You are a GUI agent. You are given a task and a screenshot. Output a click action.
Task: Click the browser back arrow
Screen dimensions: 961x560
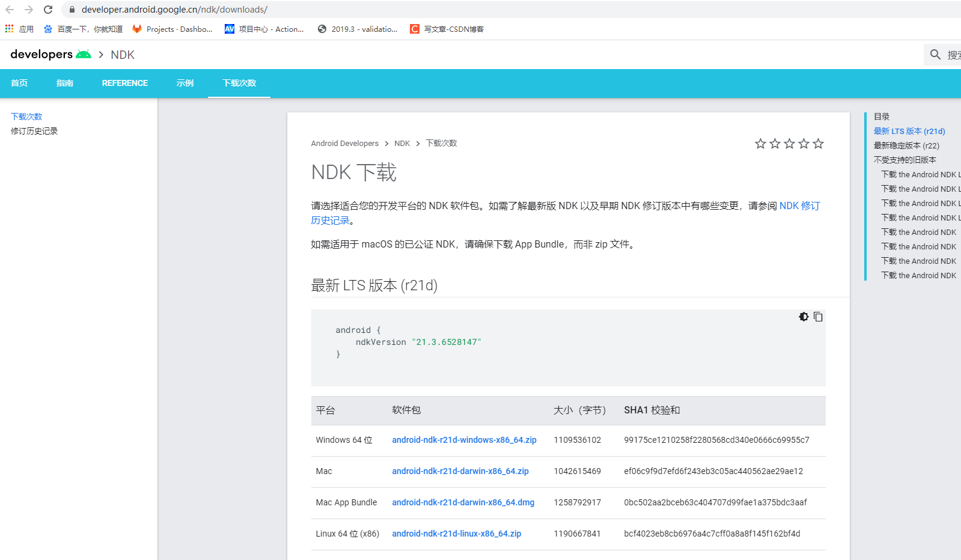click(10, 10)
